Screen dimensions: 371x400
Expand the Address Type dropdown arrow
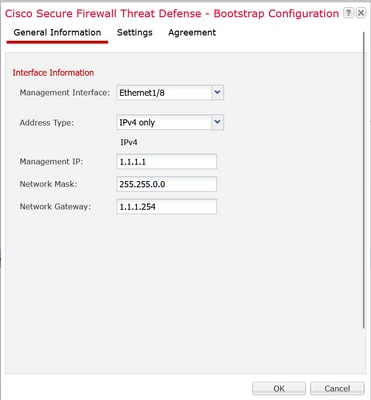click(x=218, y=122)
